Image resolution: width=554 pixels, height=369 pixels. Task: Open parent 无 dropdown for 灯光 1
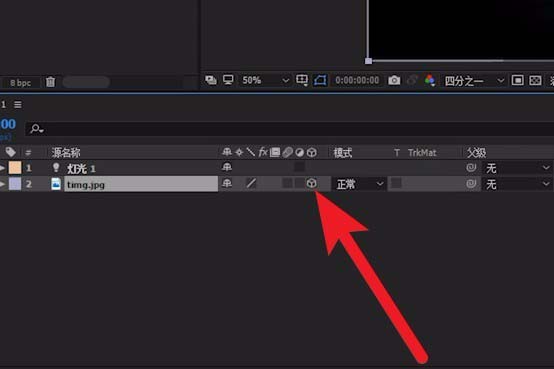(517, 168)
